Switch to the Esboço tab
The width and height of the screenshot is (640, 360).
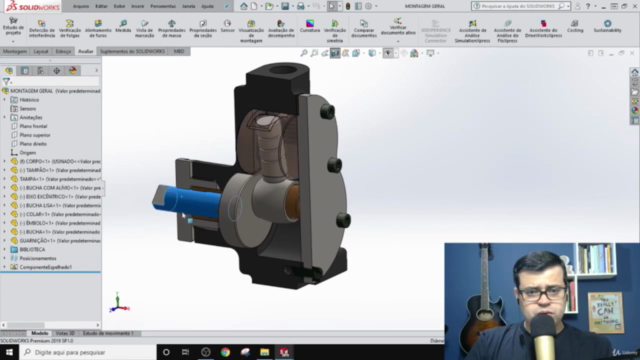[x=63, y=51]
